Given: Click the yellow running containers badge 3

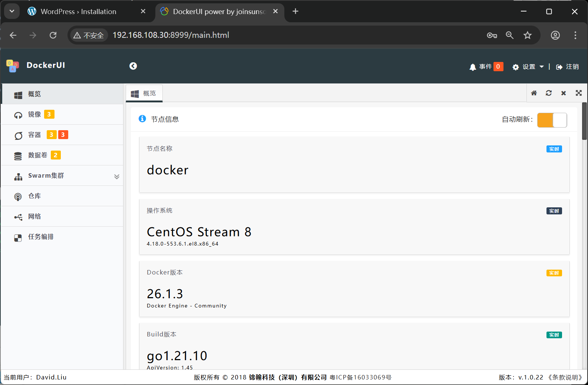Looking at the screenshot, I should pyautogui.click(x=52, y=135).
